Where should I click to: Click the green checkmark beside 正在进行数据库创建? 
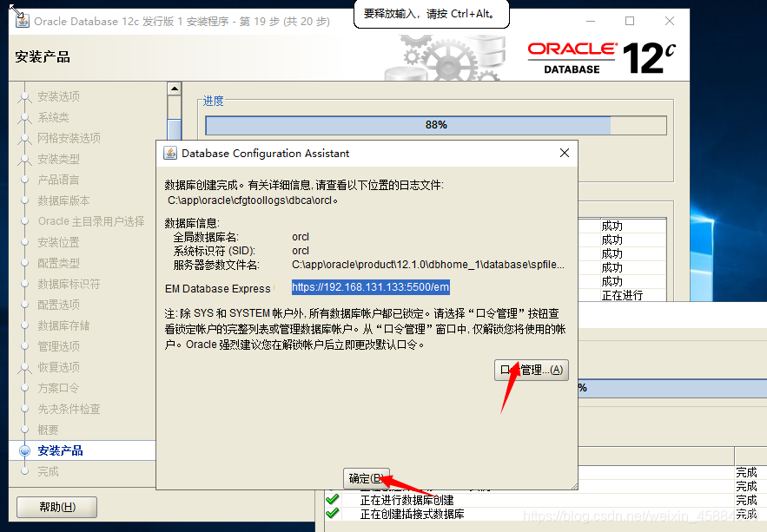333,499
